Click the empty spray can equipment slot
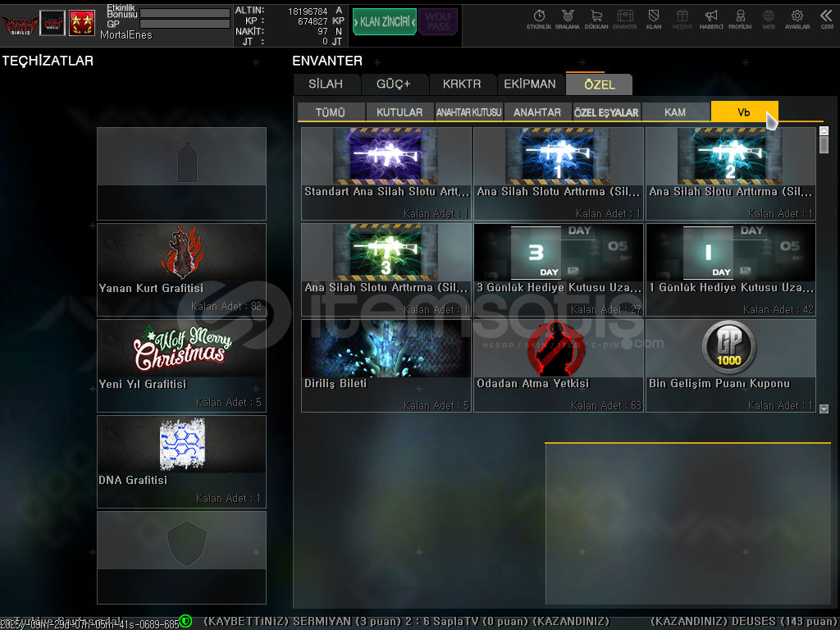 point(181,174)
